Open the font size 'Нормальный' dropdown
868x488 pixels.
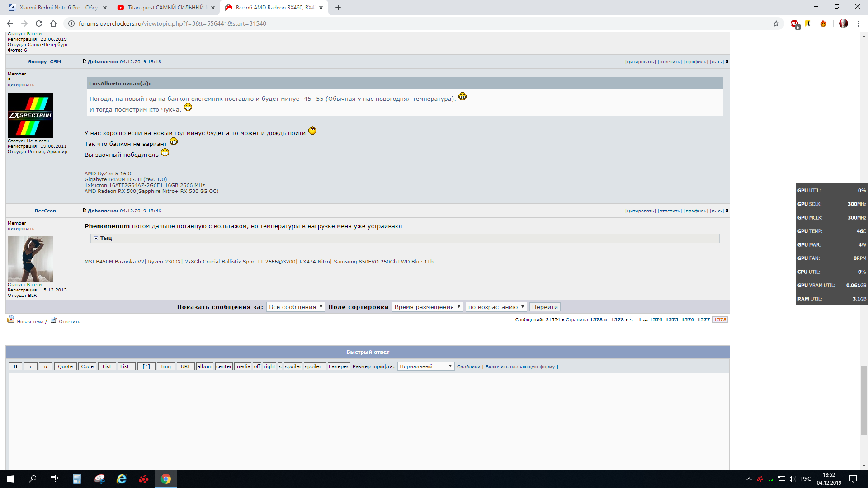click(425, 366)
